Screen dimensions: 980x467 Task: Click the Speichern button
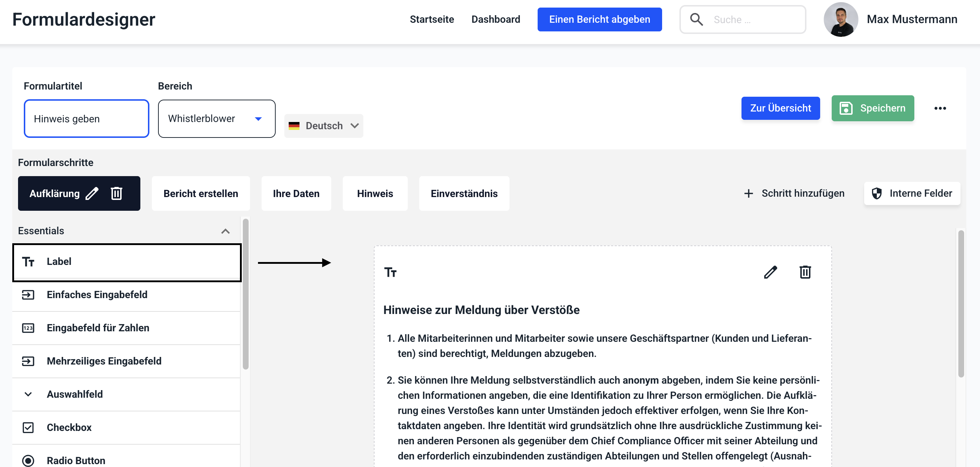pos(872,109)
